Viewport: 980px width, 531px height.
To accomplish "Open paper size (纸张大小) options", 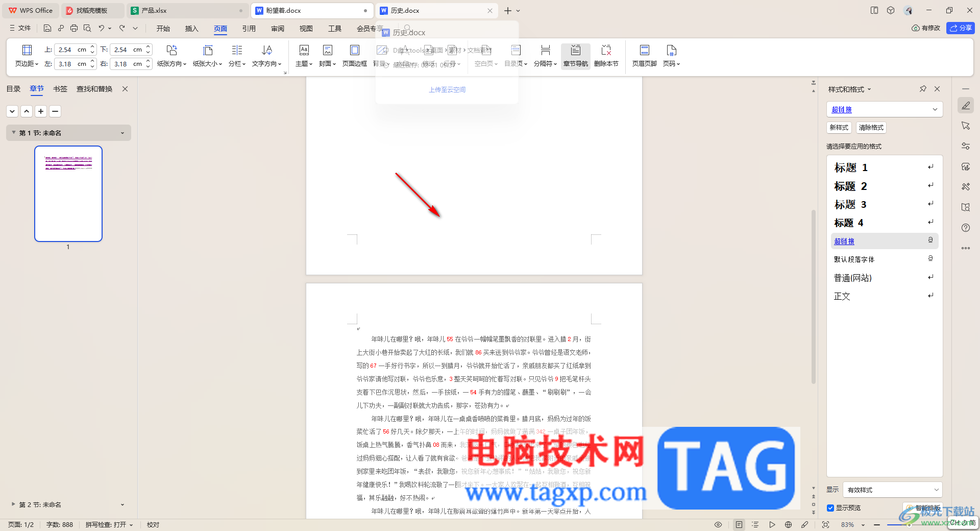I will (x=207, y=56).
